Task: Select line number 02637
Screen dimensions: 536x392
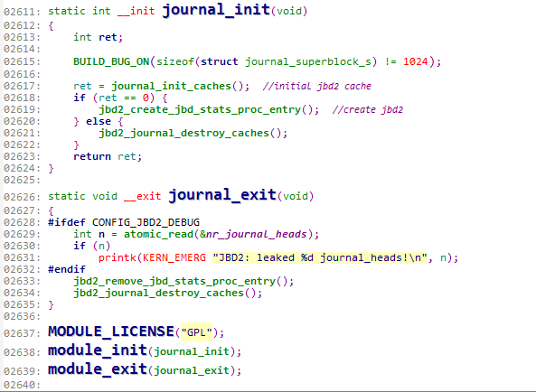Action: (x=22, y=333)
